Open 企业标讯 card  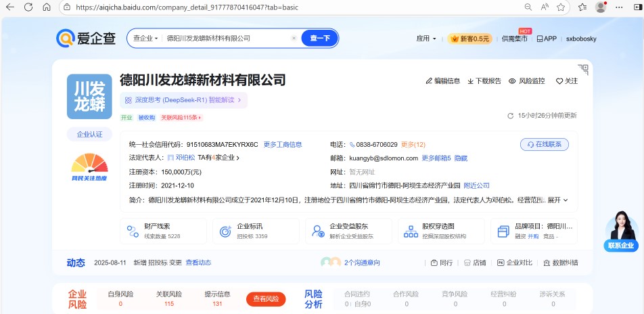(256, 231)
